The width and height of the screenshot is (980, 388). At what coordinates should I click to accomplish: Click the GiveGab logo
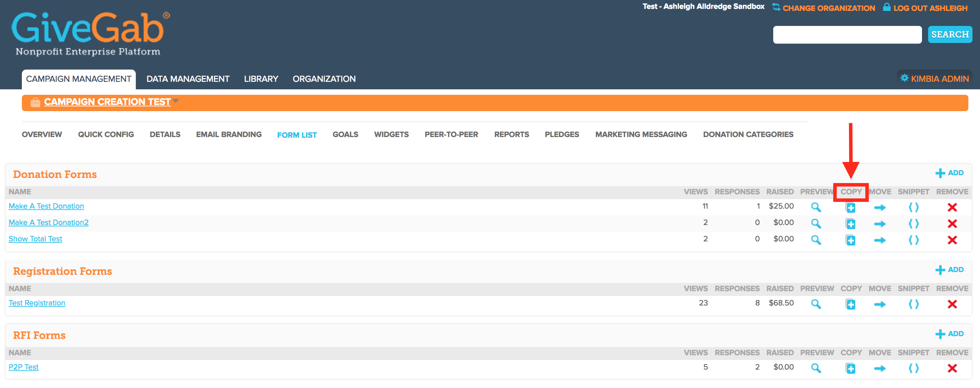click(90, 33)
